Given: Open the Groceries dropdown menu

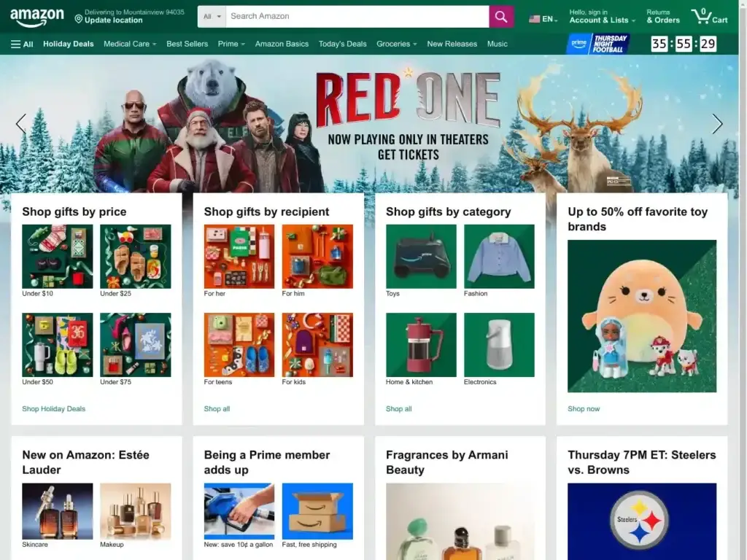Looking at the screenshot, I should pyautogui.click(x=396, y=44).
